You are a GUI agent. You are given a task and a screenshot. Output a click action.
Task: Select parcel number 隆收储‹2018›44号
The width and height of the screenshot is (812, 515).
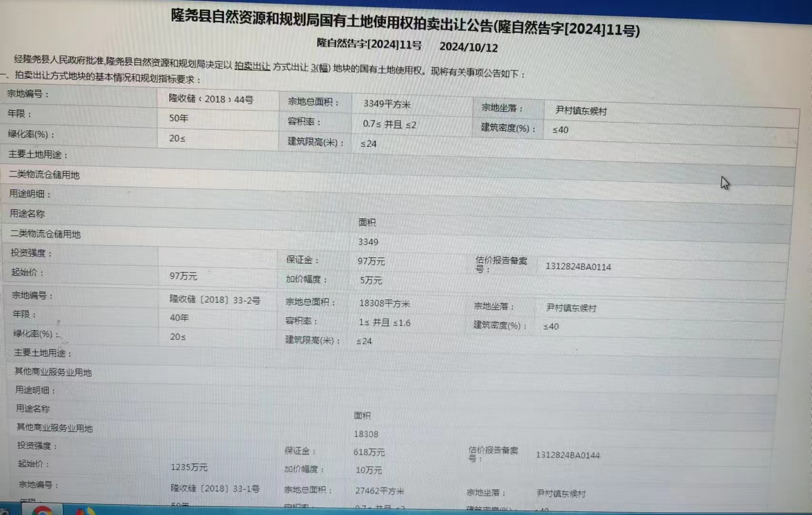tap(211, 99)
